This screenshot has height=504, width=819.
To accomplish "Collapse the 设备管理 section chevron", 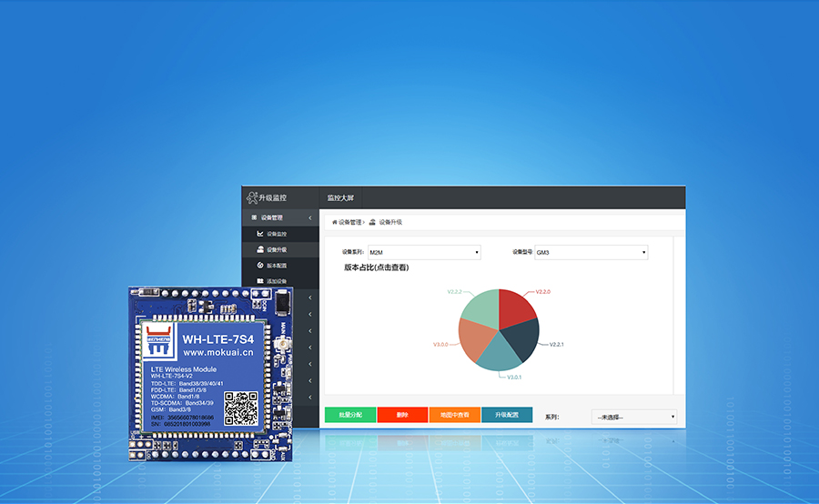I will tap(309, 217).
